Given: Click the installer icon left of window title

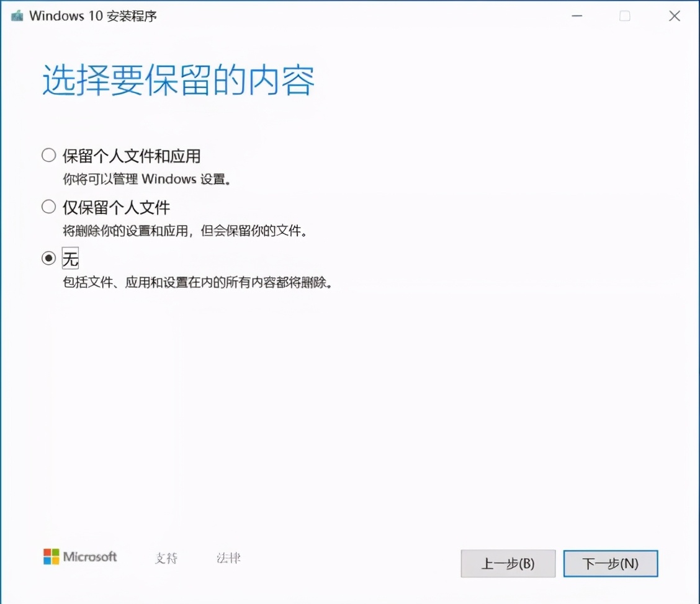Looking at the screenshot, I should pos(17,16).
